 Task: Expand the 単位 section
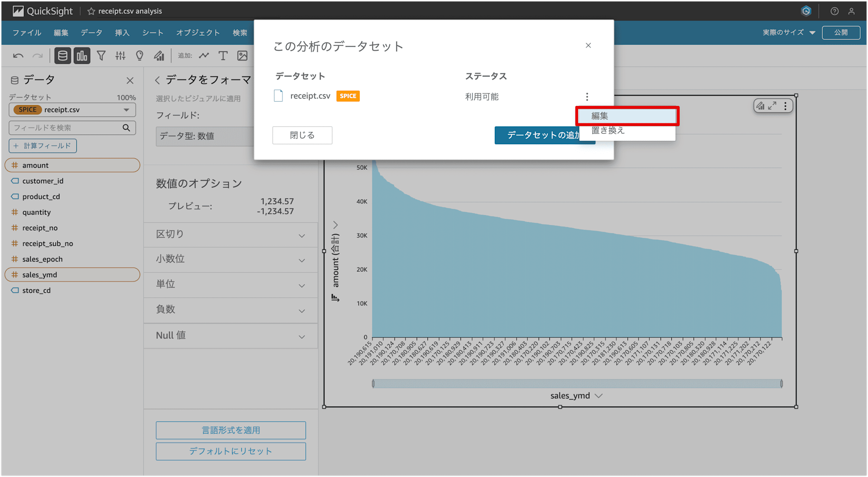point(231,285)
